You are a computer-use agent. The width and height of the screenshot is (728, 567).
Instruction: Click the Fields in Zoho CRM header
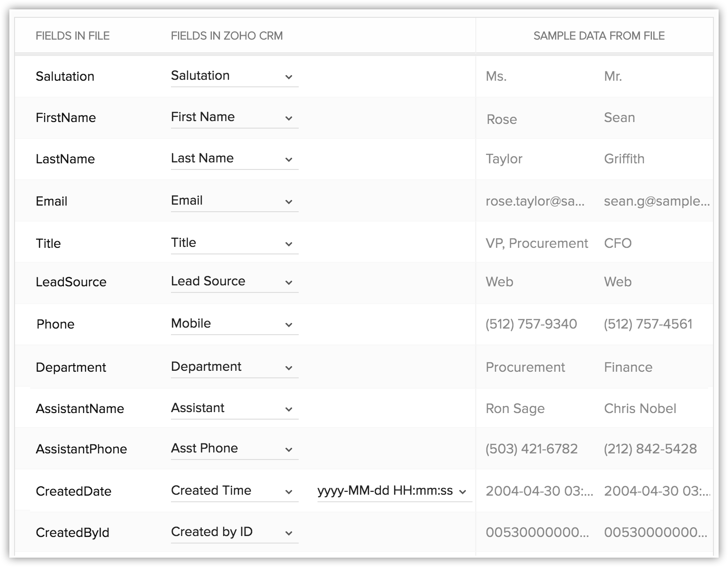click(x=227, y=36)
